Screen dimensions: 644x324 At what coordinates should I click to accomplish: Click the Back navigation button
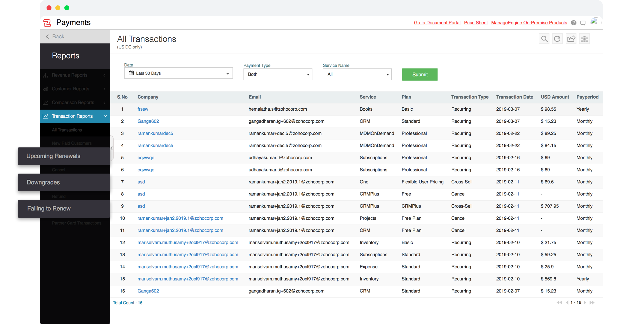tap(59, 36)
